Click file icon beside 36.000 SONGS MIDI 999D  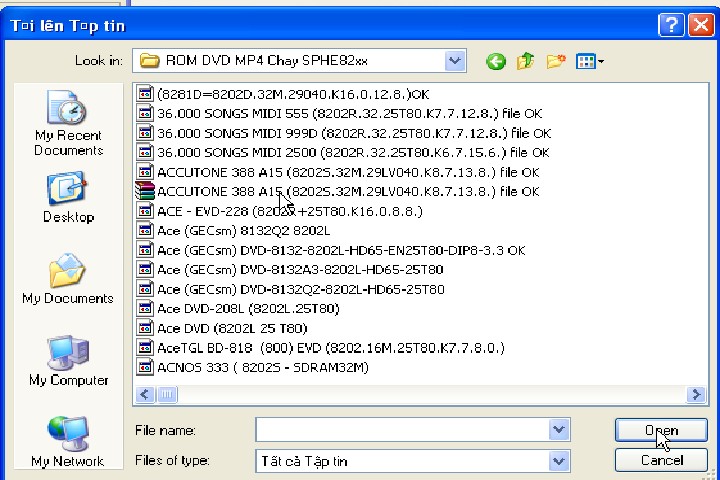click(x=145, y=133)
